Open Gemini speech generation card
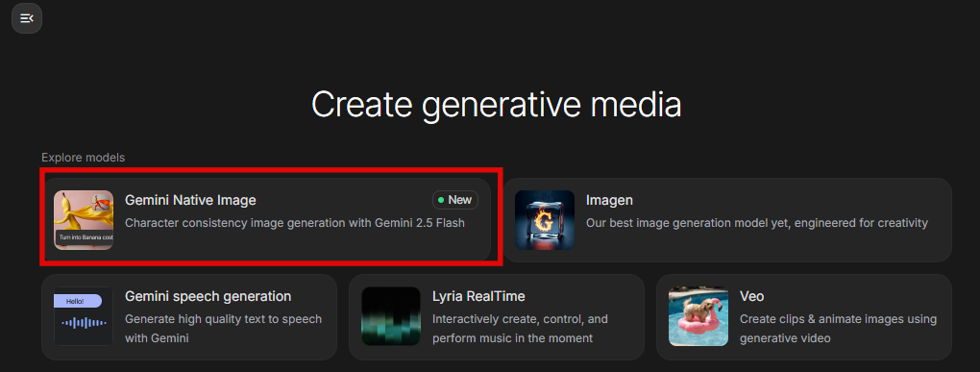 tap(189, 316)
